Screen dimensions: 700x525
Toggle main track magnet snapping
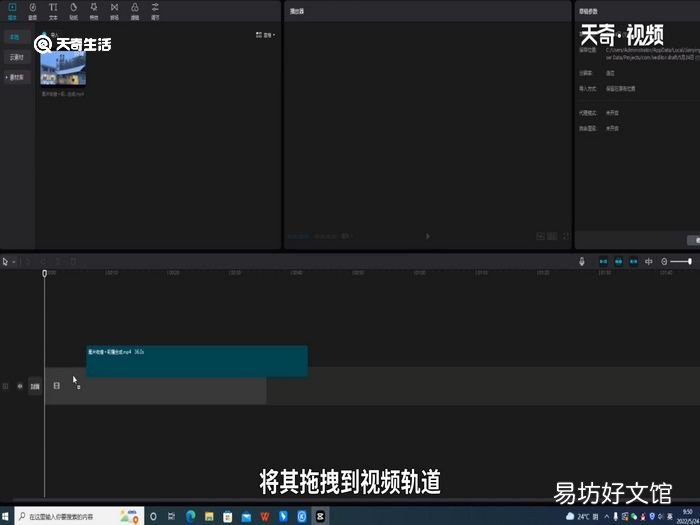tap(604, 262)
